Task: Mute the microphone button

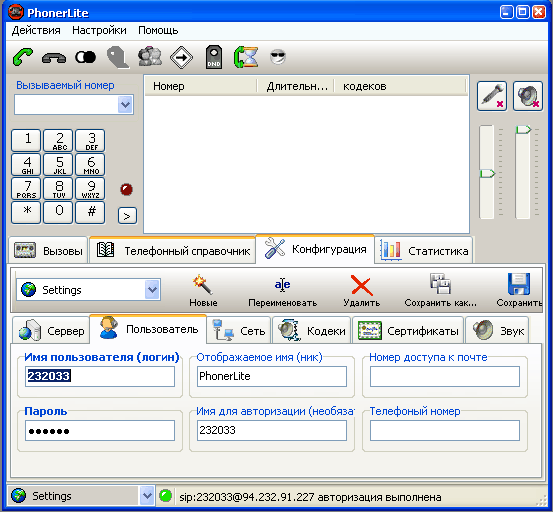Action: pos(492,96)
